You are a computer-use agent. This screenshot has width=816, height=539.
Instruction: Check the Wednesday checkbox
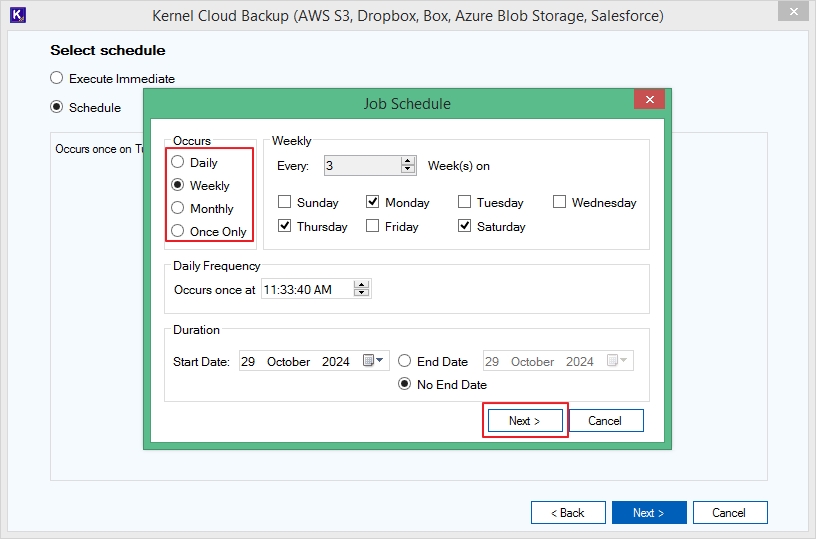[x=559, y=201]
